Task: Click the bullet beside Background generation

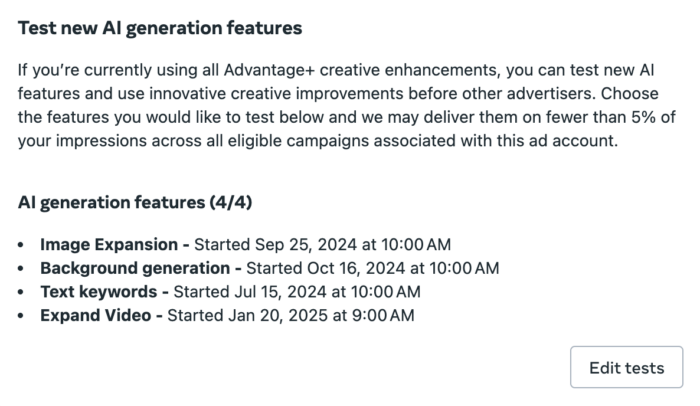Action: pyautogui.click(x=23, y=269)
